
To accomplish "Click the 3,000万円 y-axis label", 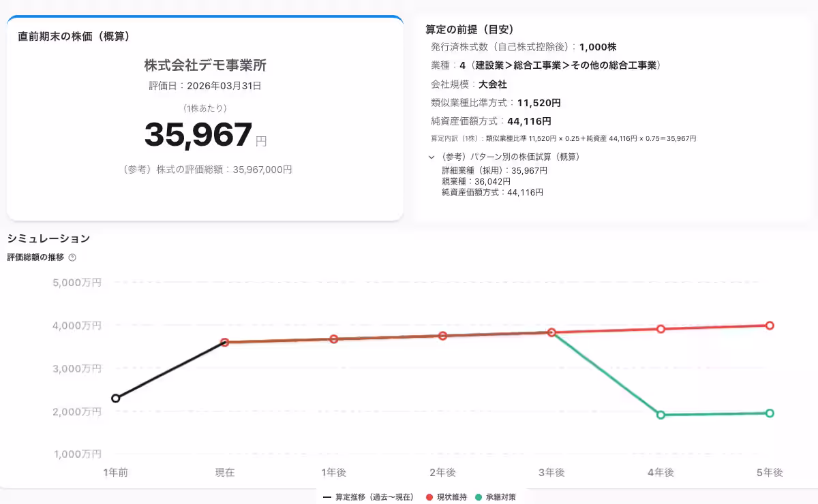I will coord(77,368).
